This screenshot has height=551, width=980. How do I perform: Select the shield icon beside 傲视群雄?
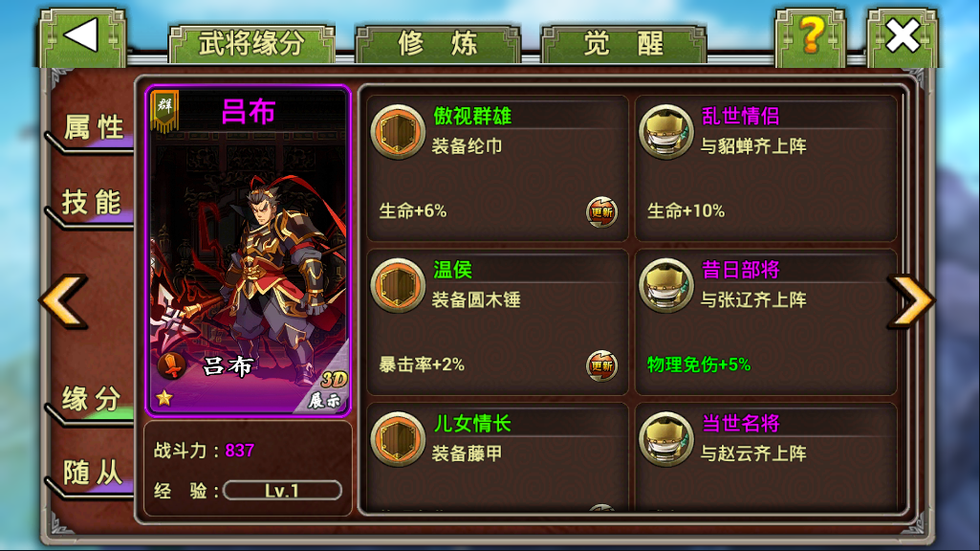tap(398, 132)
